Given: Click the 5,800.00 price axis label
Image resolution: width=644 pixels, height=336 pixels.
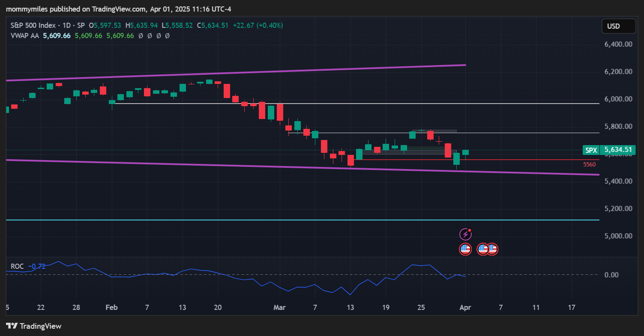Looking at the screenshot, I should tap(618, 127).
